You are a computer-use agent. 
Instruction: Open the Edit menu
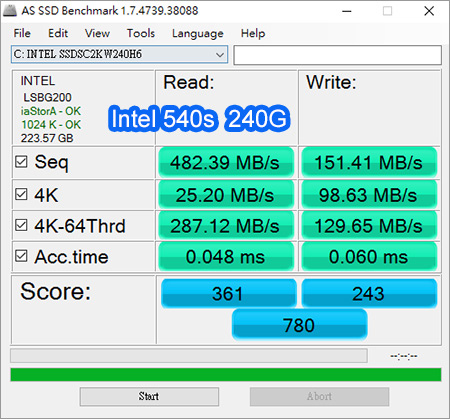(58, 33)
